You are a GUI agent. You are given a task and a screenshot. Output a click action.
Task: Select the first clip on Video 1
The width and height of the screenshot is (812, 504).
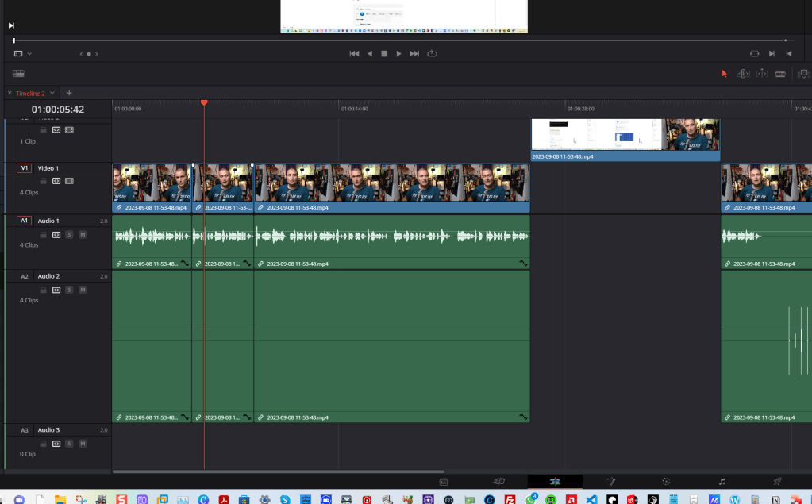[152, 188]
